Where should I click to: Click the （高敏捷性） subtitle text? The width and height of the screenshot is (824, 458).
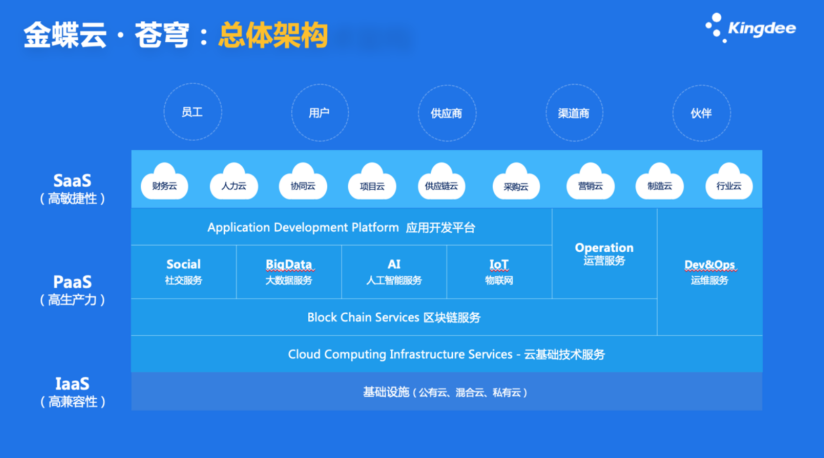coord(73,199)
